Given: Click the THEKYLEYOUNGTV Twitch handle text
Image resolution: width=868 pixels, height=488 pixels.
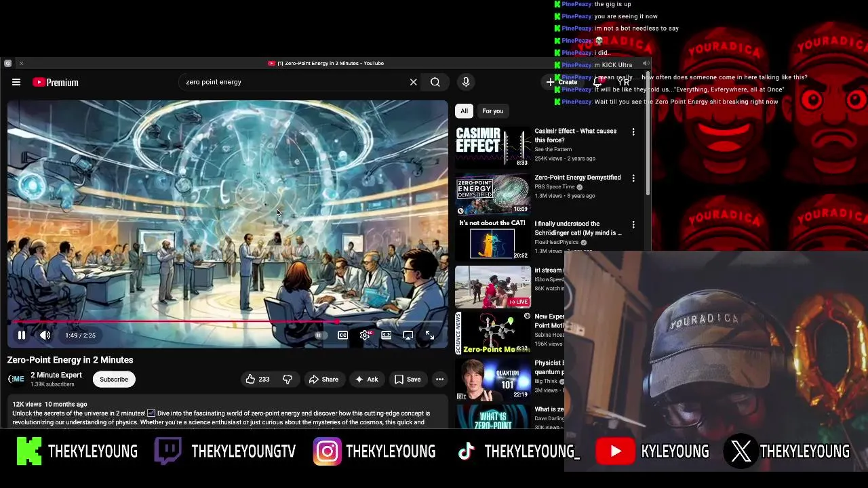Looking at the screenshot, I should pyautogui.click(x=243, y=451).
